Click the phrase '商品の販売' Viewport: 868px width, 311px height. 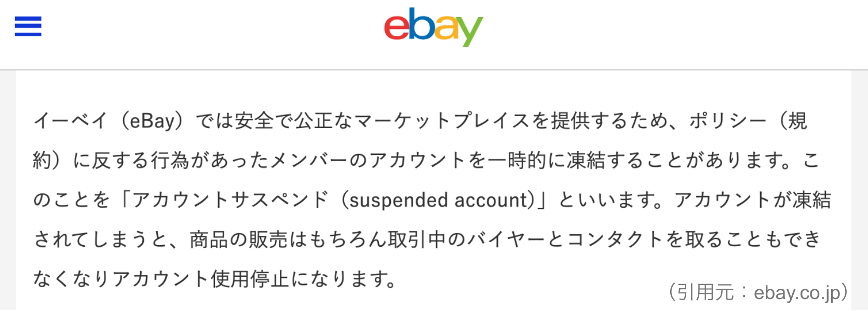click(x=239, y=239)
